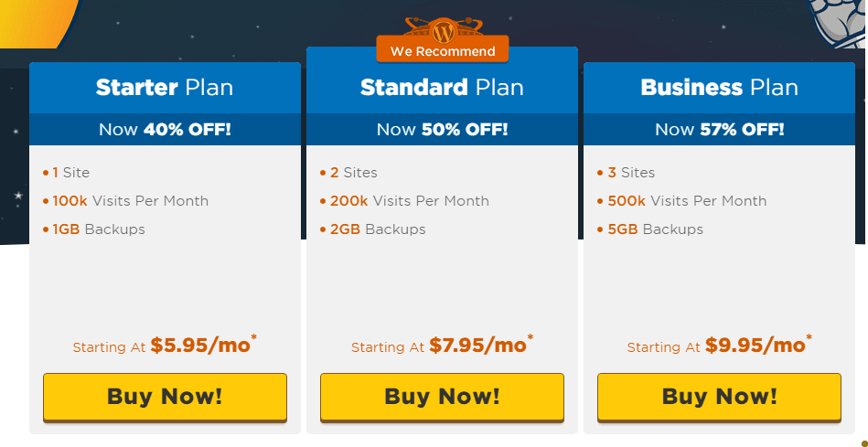This screenshot has height=447, width=868.
Task: Click the Now 50% OFF banner
Action: pos(442,130)
